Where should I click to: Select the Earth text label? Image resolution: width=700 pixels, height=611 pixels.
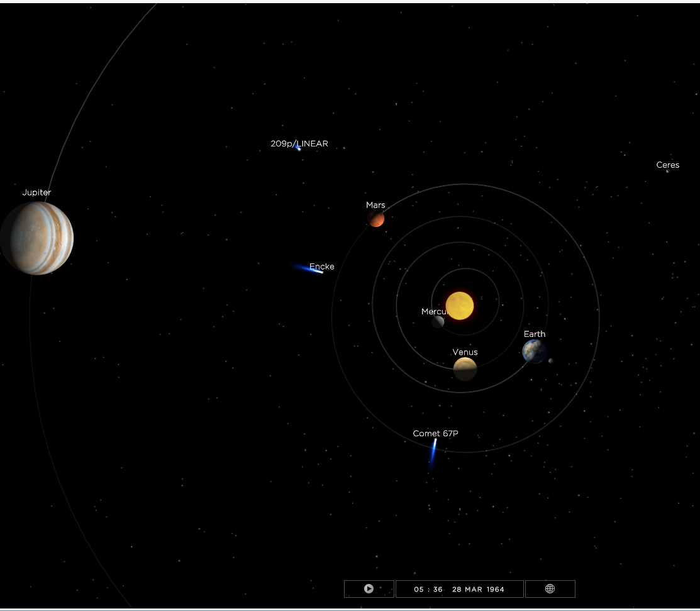[x=534, y=334]
